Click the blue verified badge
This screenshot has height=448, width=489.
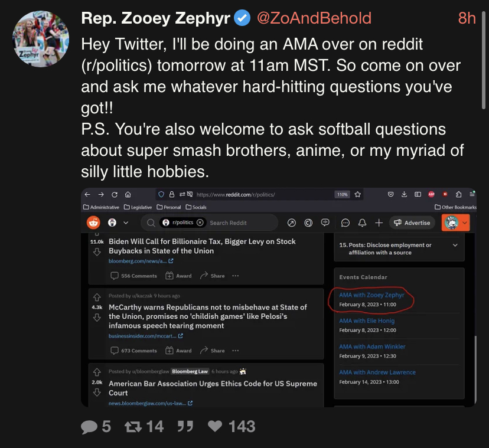click(x=242, y=18)
